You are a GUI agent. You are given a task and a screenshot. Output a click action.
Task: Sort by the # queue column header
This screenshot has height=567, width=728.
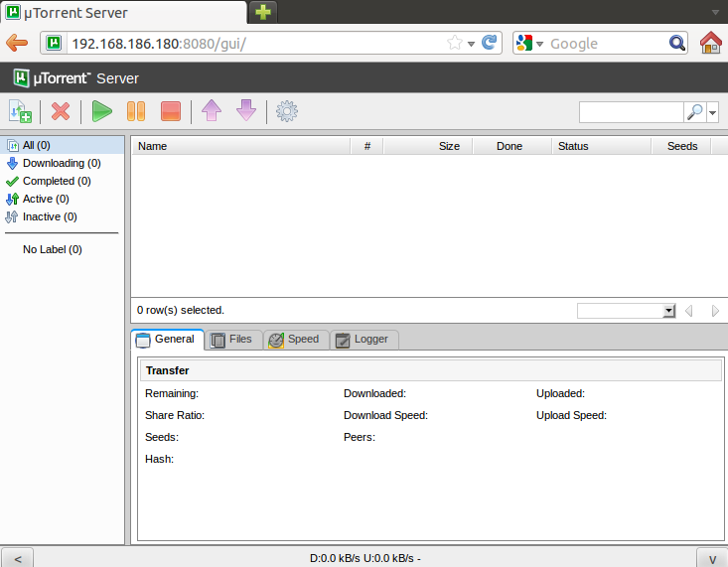[x=366, y=146]
